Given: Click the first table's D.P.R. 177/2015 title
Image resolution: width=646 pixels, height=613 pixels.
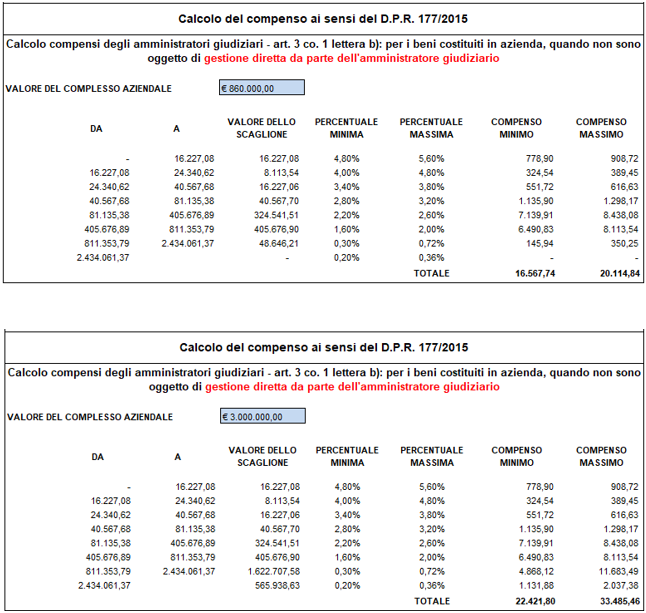Looking at the screenshot, I should [322, 19].
